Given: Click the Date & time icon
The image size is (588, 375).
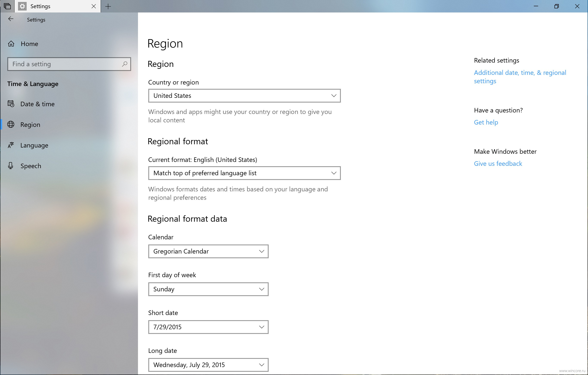Looking at the screenshot, I should (11, 104).
